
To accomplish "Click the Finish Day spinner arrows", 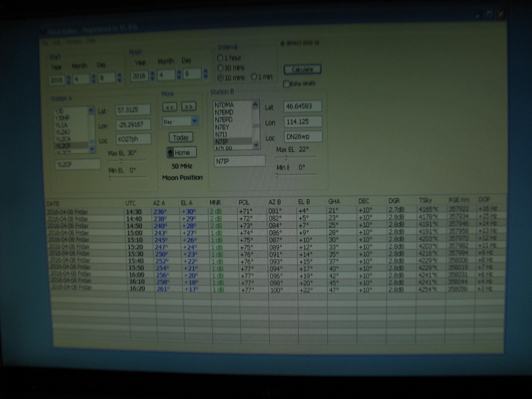I will click(x=205, y=73).
